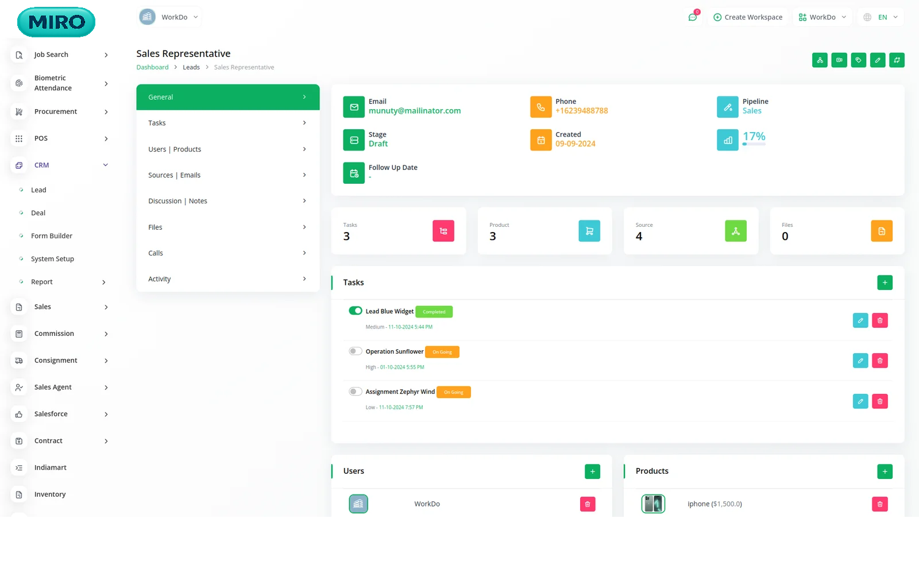Image resolution: width=919 pixels, height=588 pixels.
Task: Enable the Operation Sunflower task toggle
Action: [x=356, y=351]
